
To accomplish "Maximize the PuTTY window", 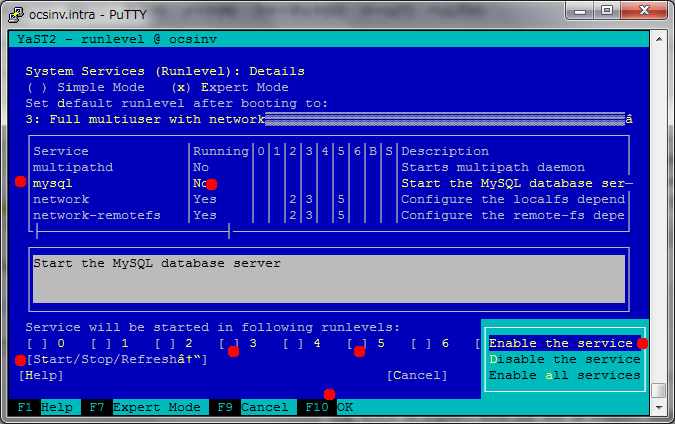I will tap(607, 10).
